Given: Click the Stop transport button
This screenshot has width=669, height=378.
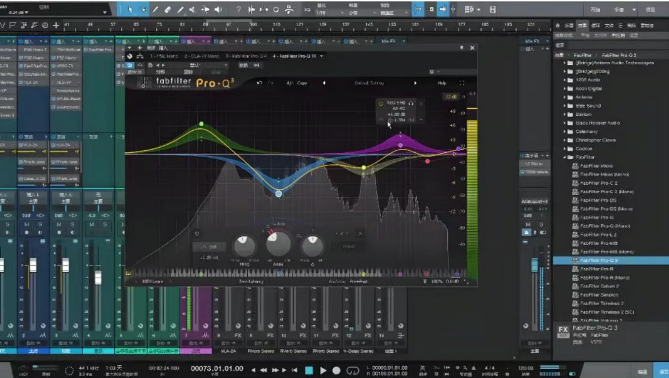Looking at the screenshot, I should click(x=309, y=370).
